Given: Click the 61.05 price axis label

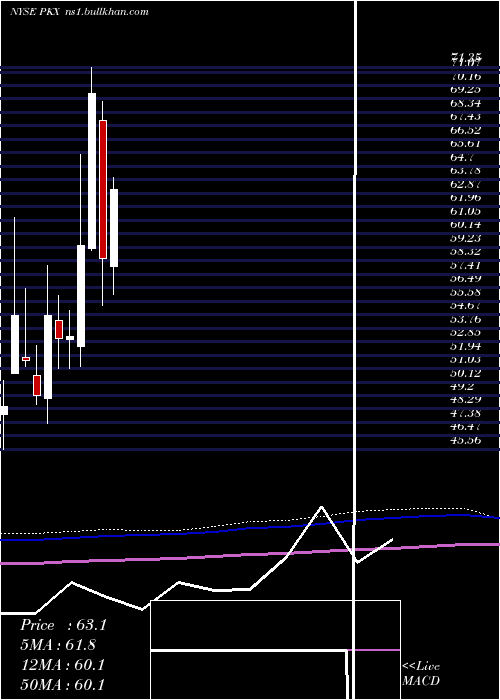Looking at the screenshot, I should (x=466, y=211).
